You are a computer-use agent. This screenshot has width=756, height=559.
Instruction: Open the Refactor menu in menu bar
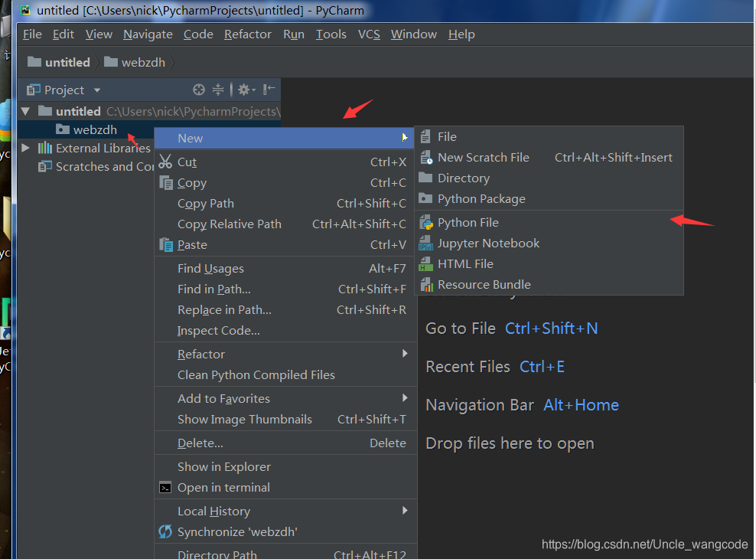pyautogui.click(x=248, y=34)
